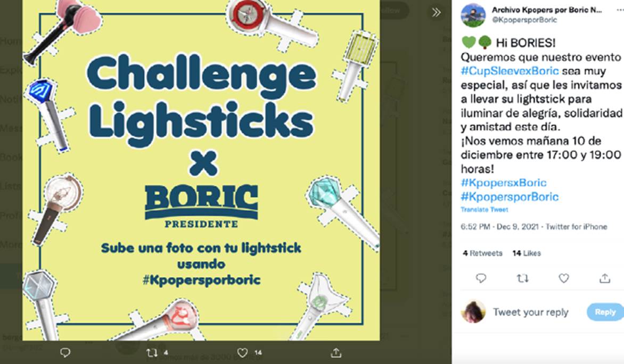624x364 pixels.
Task: Collapse the side panel with the double chevron
Action: 437,12
